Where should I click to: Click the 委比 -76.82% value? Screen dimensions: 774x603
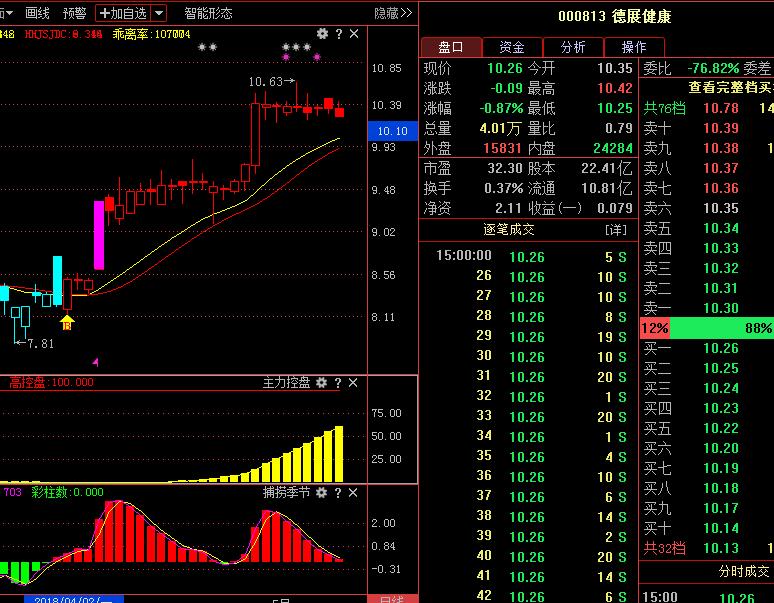pos(713,68)
